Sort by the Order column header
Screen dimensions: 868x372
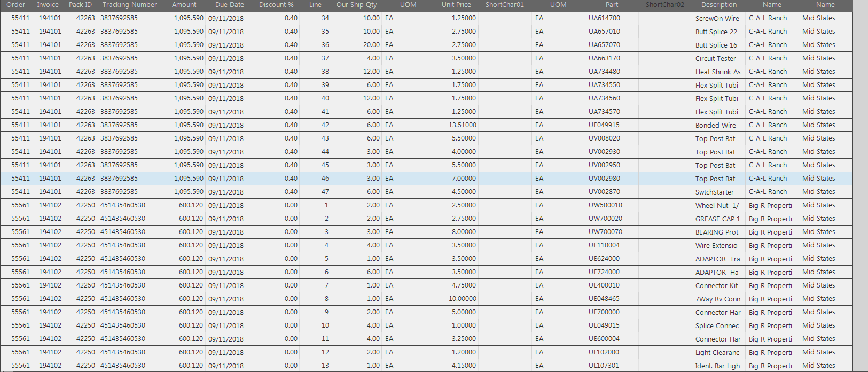(x=15, y=5)
